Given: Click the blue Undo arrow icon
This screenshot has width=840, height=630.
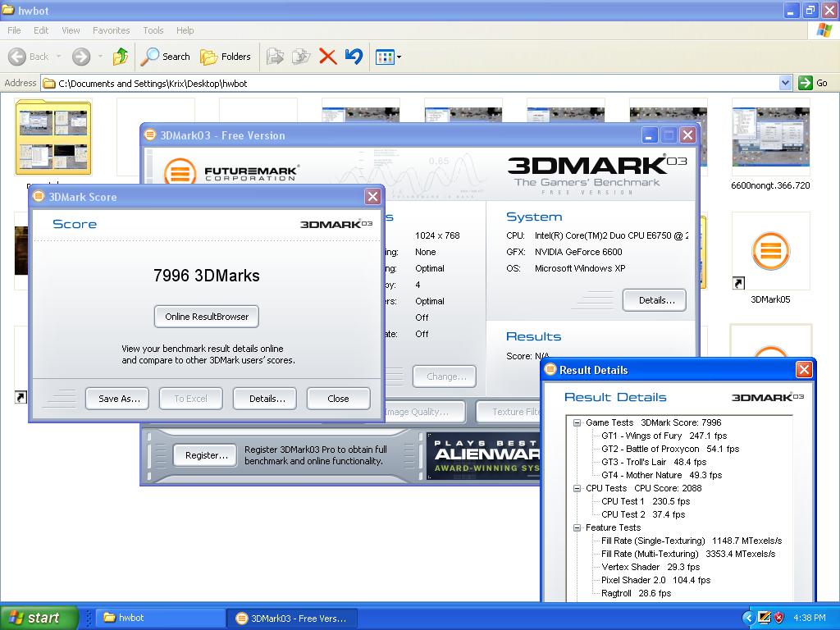Looking at the screenshot, I should click(x=354, y=57).
